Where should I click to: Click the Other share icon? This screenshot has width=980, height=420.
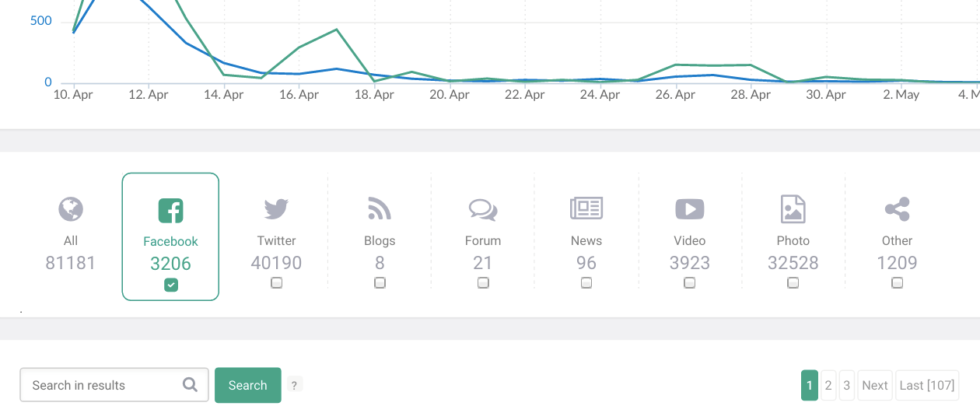897,209
